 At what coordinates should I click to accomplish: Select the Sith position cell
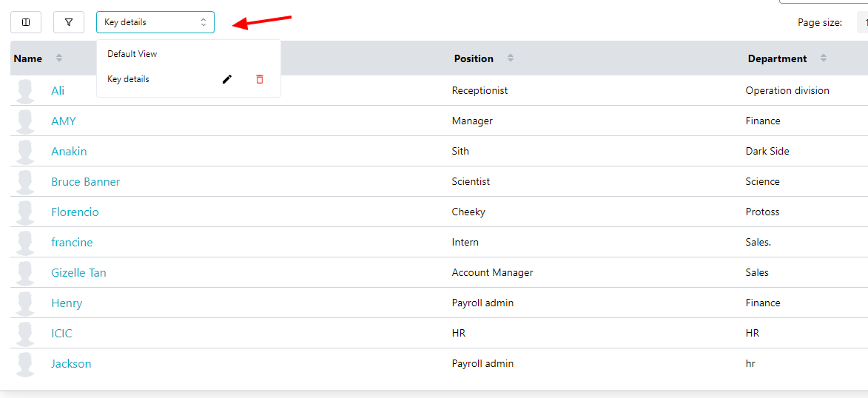(x=460, y=151)
